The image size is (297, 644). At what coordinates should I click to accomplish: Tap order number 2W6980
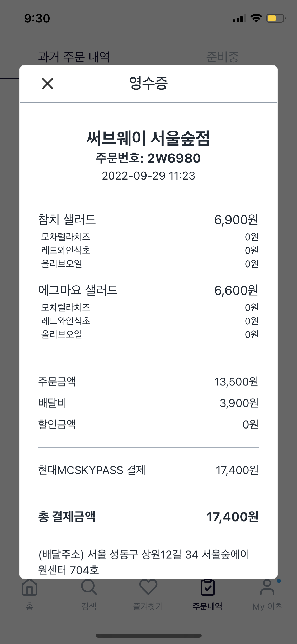click(x=148, y=158)
